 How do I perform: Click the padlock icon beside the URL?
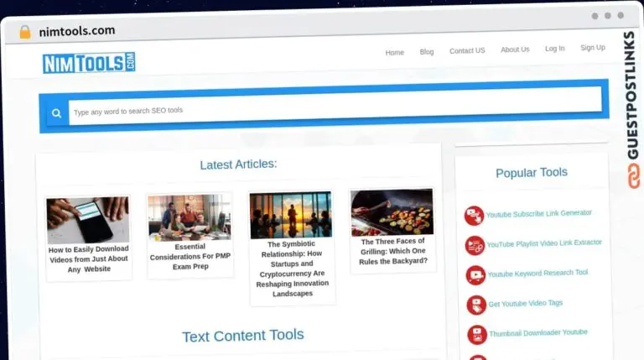point(25,32)
